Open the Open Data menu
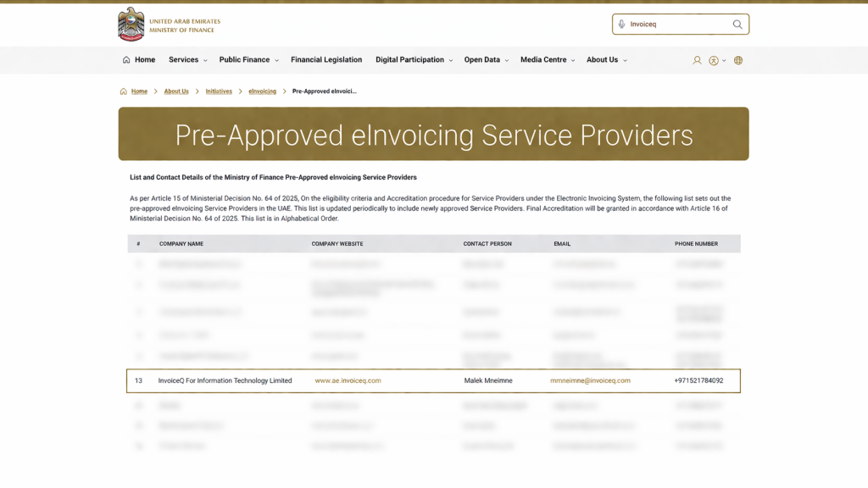The image size is (868, 488). pyautogui.click(x=481, y=60)
